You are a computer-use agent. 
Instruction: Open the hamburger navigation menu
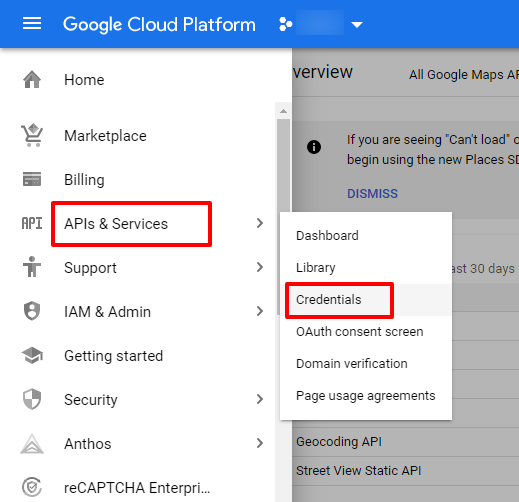click(32, 24)
